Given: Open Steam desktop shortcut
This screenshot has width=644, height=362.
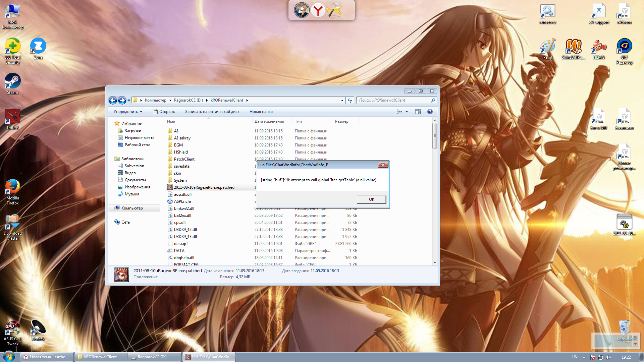Looking at the screenshot, I should (12, 84).
